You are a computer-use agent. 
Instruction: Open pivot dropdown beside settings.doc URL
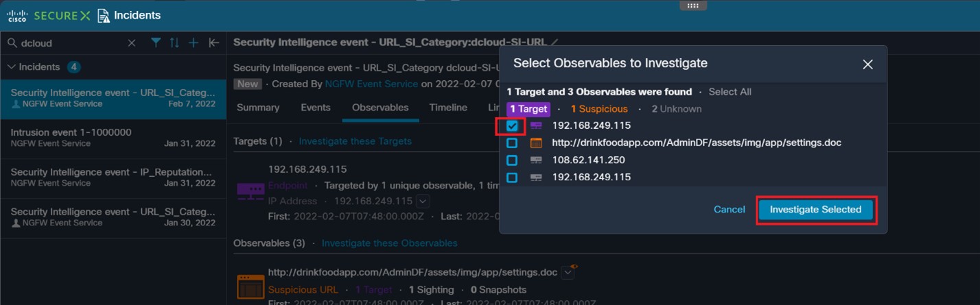568,272
